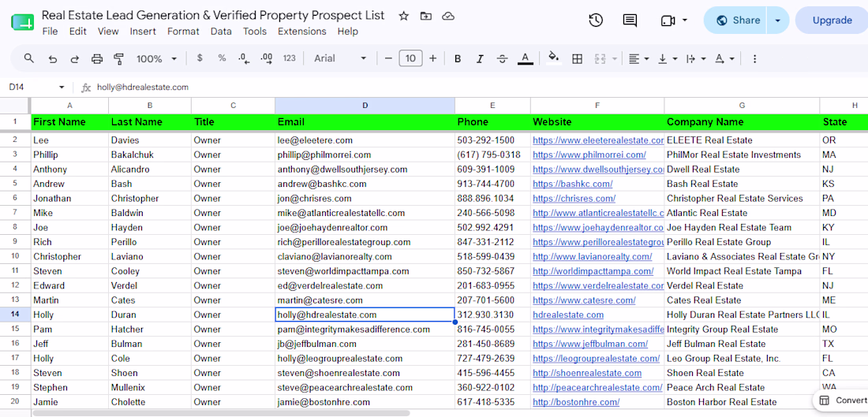Increase font size plus button
The width and height of the screenshot is (868, 417).
[433, 58]
